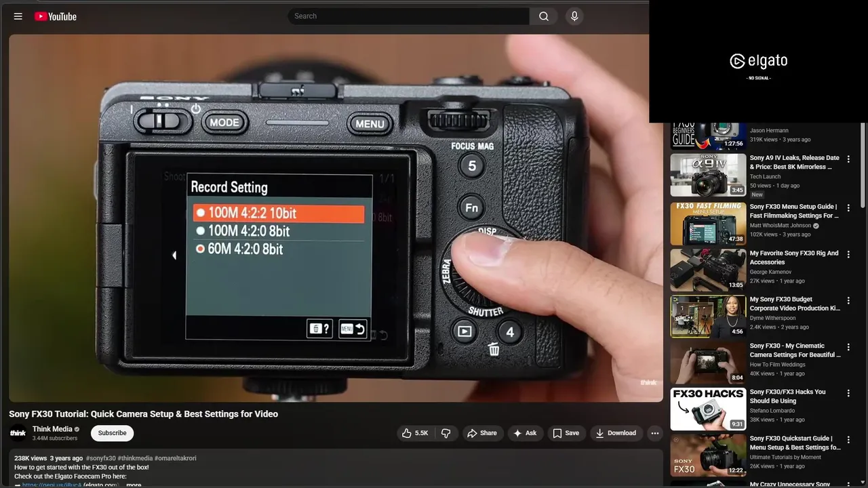The width and height of the screenshot is (868, 488).
Task: Click '238K views 3 years ago' text
Action: 49,458
